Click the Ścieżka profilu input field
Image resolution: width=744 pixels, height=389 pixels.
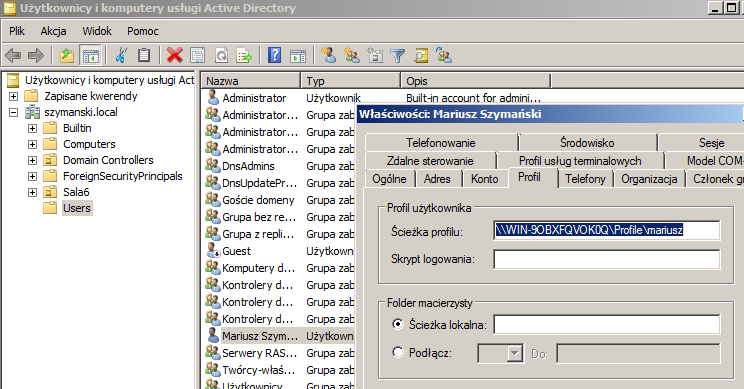(606, 231)
